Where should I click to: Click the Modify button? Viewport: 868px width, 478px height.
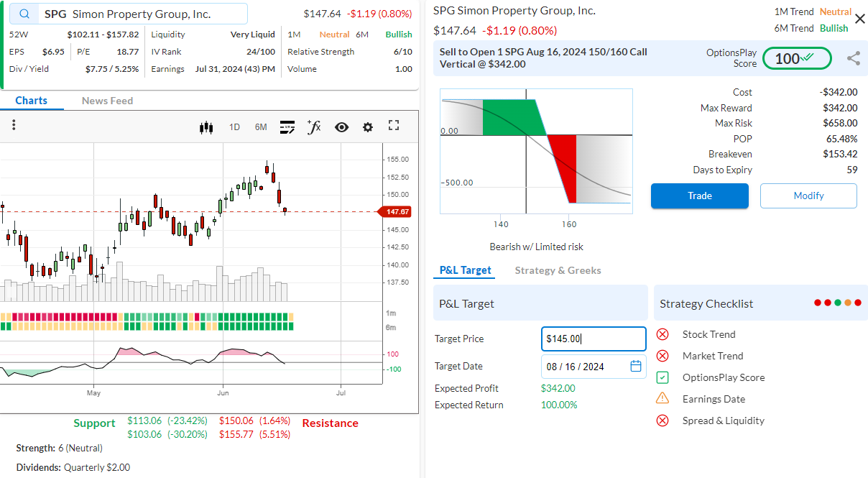[x=808, y=196]
